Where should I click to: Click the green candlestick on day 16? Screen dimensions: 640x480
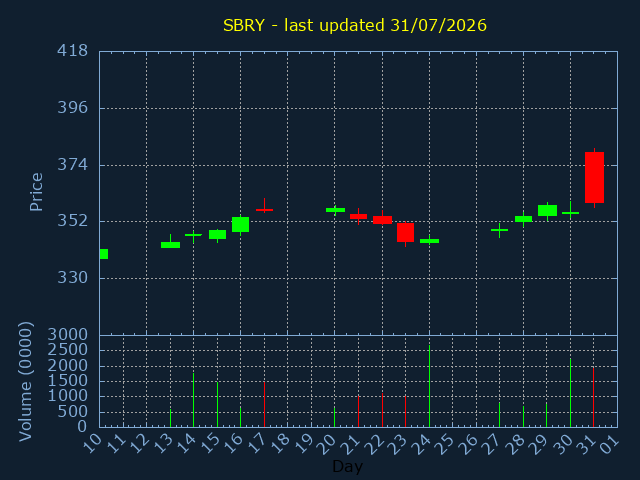[x=240, y=224]
